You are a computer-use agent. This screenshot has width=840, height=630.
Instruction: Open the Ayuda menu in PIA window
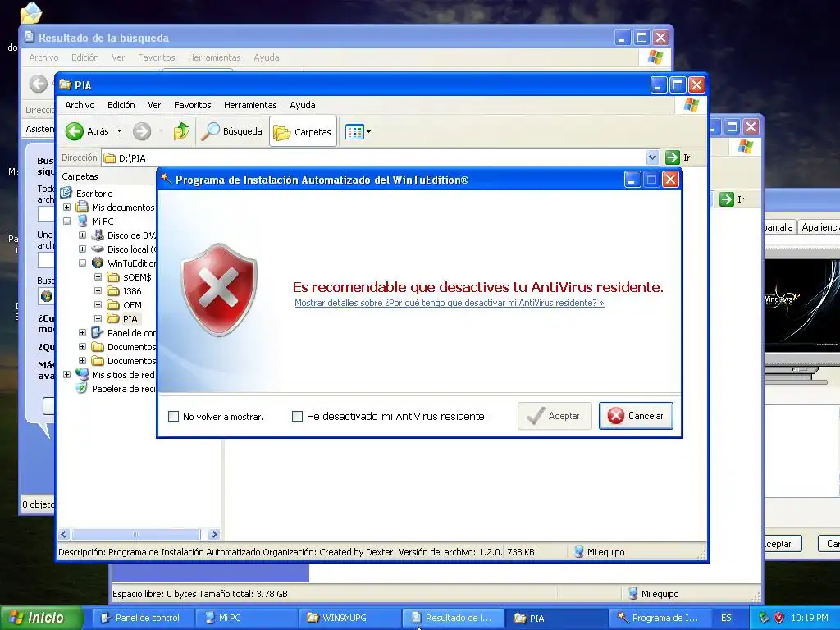pos(302,105)
